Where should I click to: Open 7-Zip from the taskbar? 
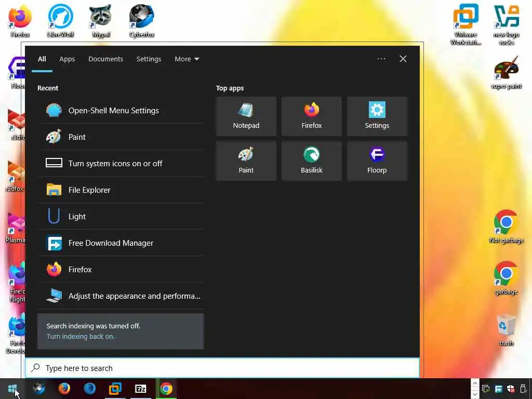point(140,389)
